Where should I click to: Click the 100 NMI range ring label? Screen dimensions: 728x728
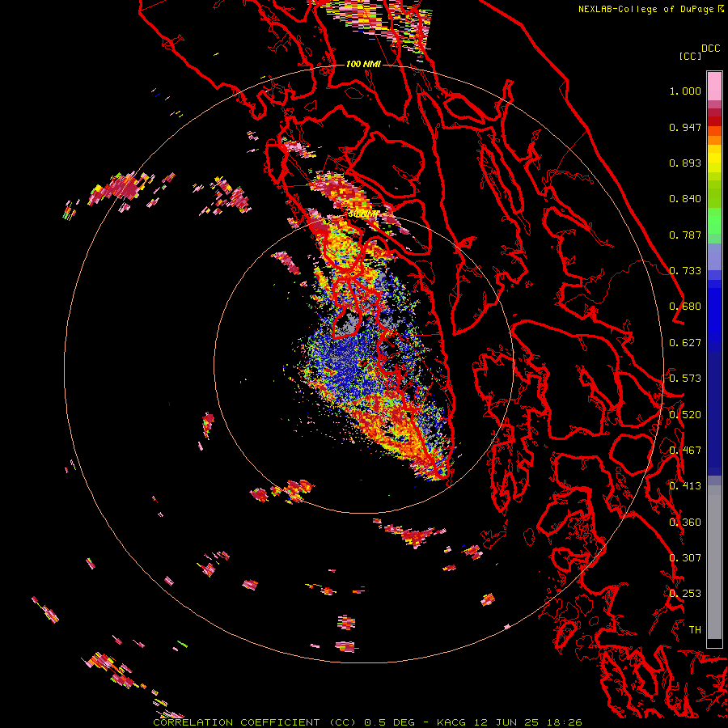[363, 64]
